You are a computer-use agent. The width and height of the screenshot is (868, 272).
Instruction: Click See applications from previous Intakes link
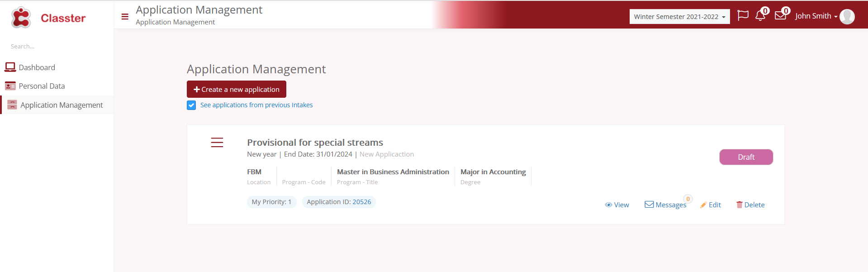click(x=256, y=105)
